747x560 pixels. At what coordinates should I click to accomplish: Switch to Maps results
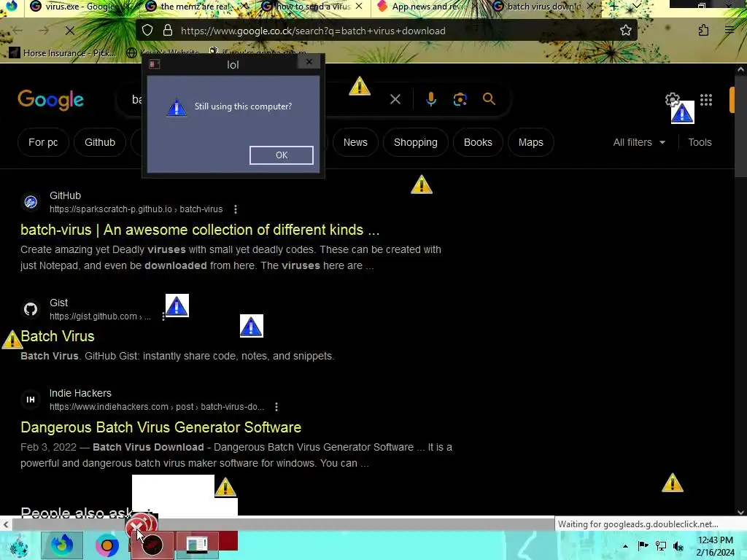(531, 142)
